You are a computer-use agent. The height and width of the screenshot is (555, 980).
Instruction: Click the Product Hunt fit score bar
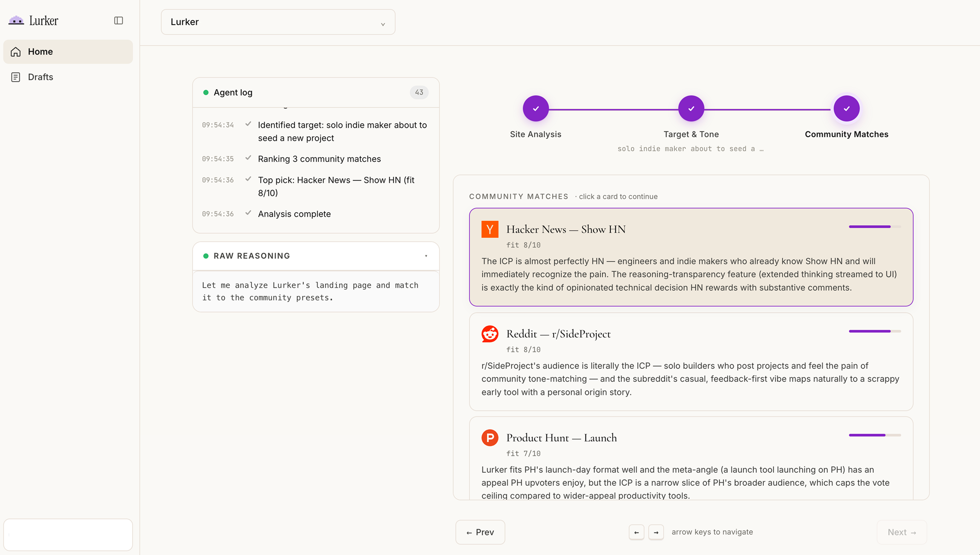[x=875, y=435]
